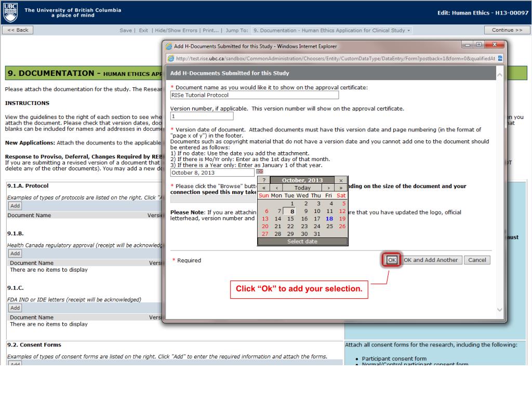Click Document Name header under 9.1.A.
The image size is (532, 399).
point(29,215)
